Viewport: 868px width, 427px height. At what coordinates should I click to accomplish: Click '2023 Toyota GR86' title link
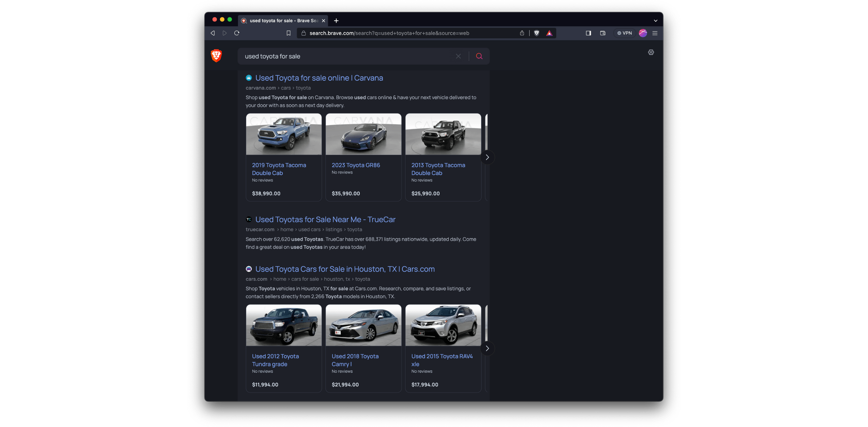356,165
